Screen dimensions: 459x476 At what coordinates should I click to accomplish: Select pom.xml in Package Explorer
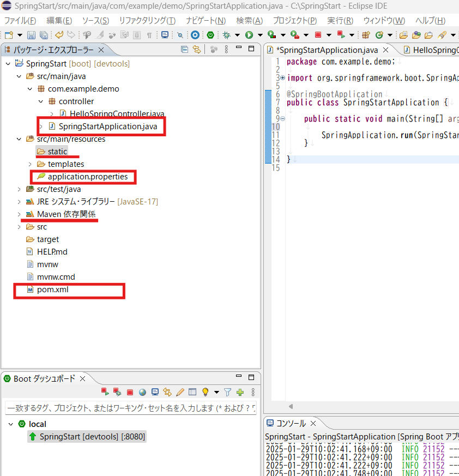click(x=52, y=290)
